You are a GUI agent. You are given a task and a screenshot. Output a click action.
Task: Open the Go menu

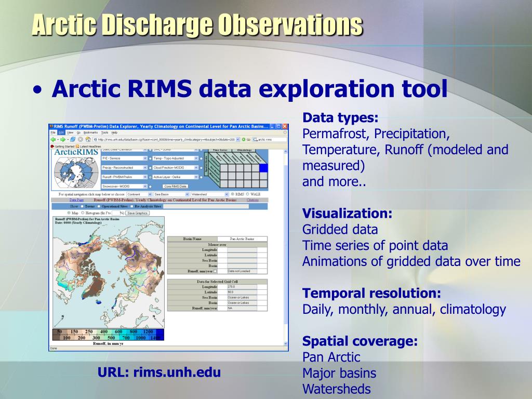pos(78,132)
